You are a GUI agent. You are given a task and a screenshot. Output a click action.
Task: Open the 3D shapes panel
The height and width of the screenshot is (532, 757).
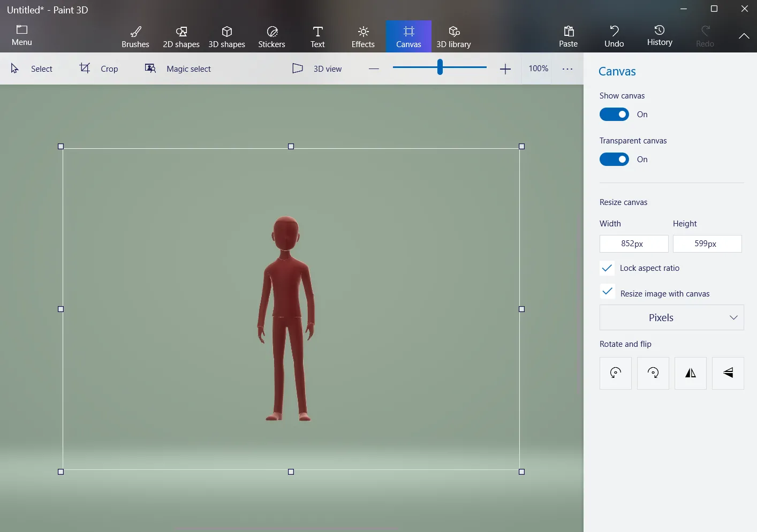(226, 36)
